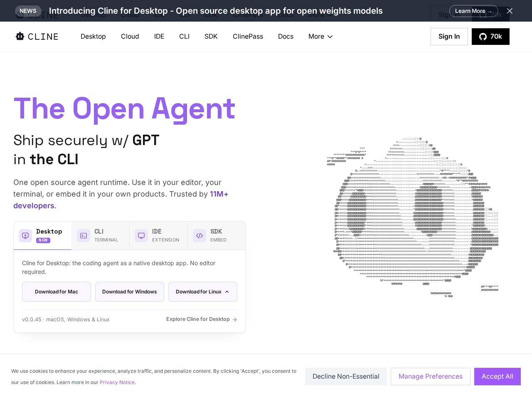This screenshot has width=532, height=399.
Task: Open Manage Preferences for cookies
Action: click(x=431, y=377)
